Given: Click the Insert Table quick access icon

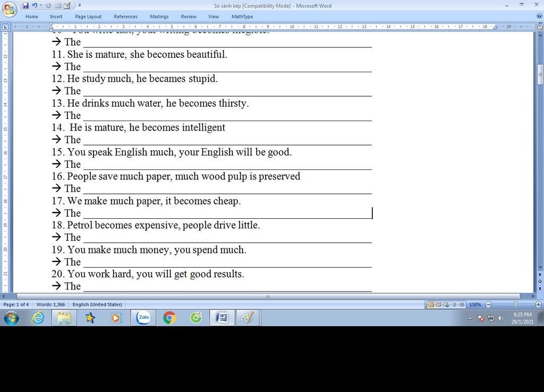Looking at the screenshot, I should [58, 5].
